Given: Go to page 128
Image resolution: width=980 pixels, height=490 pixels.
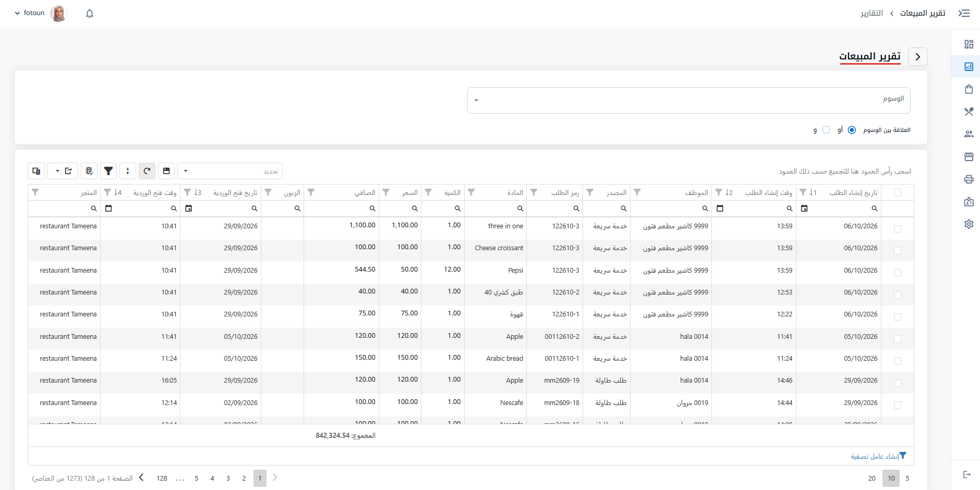Looking at the screenshot, I should [x=162, y=478].
